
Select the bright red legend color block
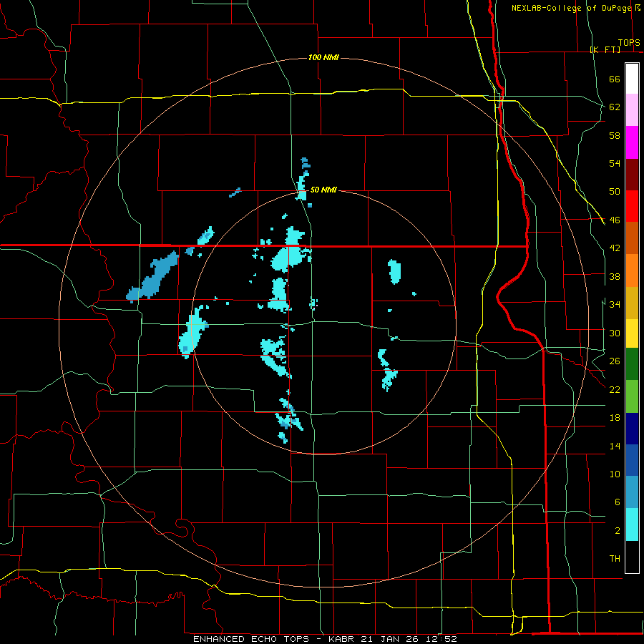(x=632, y=206)
